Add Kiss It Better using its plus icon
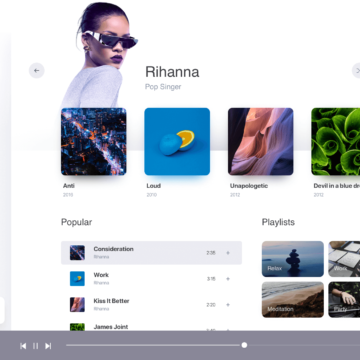The image size is (360, 360). coord(228,305)
